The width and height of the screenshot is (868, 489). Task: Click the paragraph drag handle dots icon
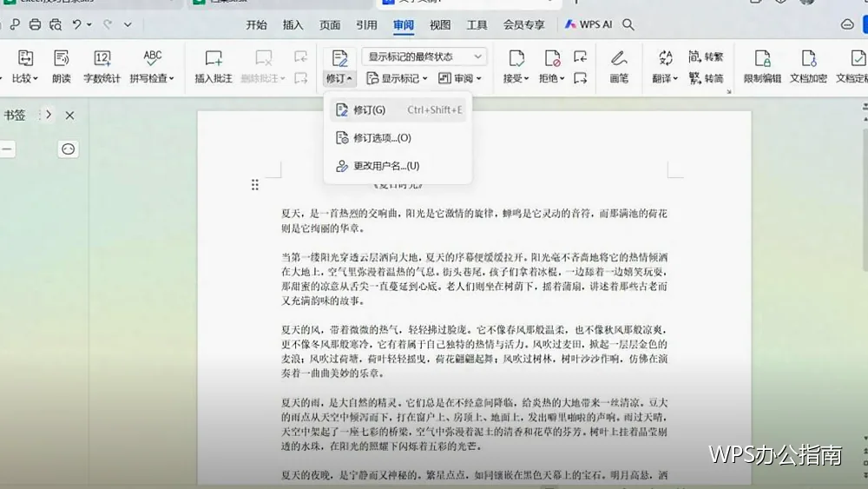click(x=254, y=185)
